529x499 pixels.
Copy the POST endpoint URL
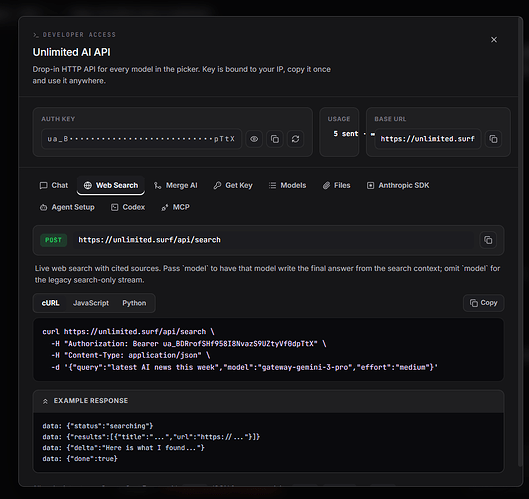coord(488,240)
